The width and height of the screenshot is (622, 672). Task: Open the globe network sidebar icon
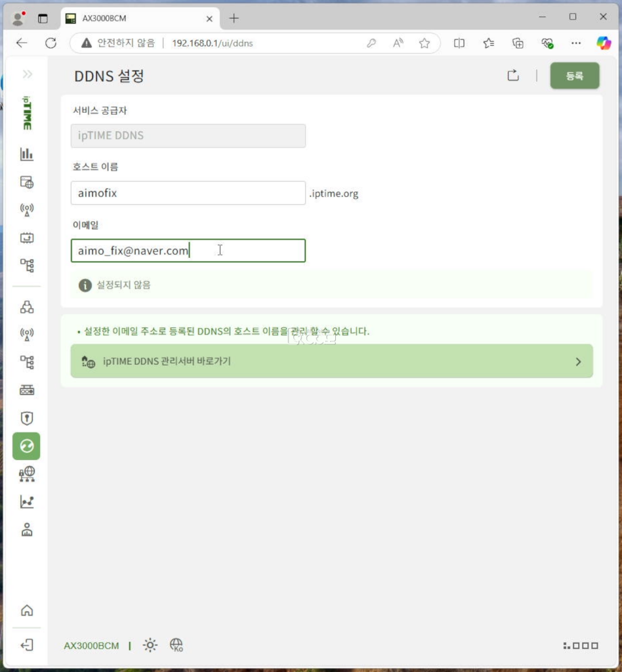click(27, 474)
